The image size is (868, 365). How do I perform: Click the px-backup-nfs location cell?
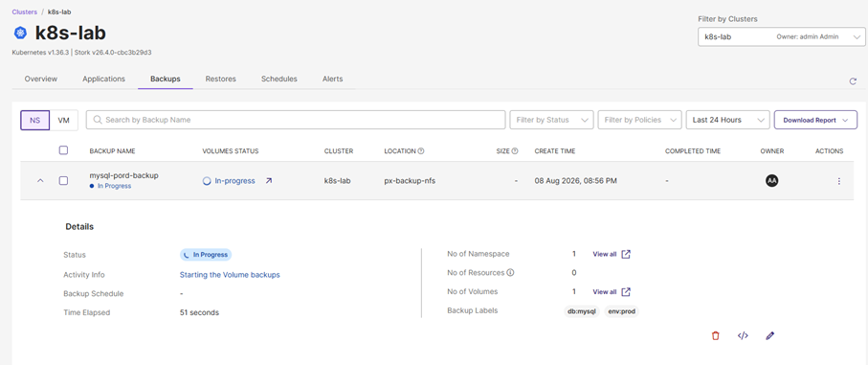pos(410,180)
